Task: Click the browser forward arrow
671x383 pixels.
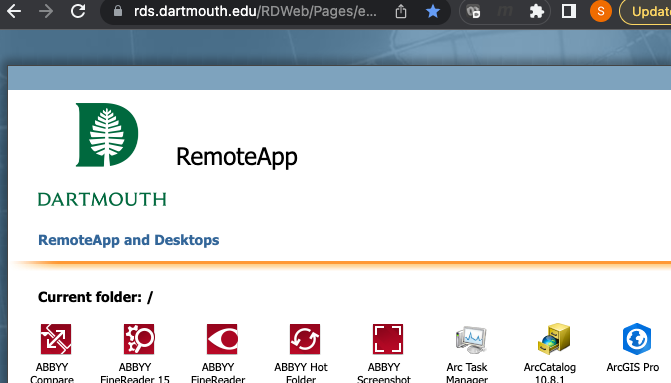Action: tap(46, 11)
